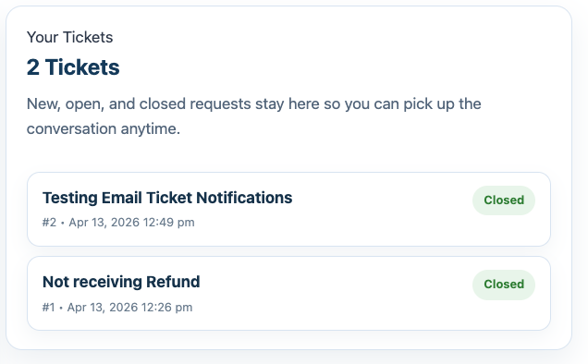Click the bullet separator in ticket #1 details
The image size is (588, 364).
(x=61, y=308)
